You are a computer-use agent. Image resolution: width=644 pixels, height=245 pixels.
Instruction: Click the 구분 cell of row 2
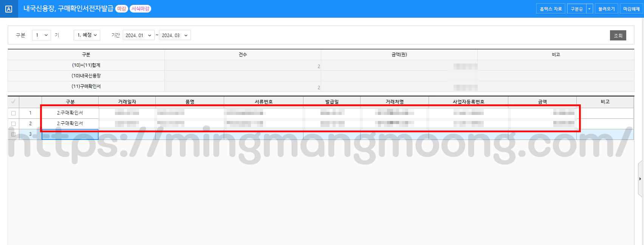pos(70,124)
